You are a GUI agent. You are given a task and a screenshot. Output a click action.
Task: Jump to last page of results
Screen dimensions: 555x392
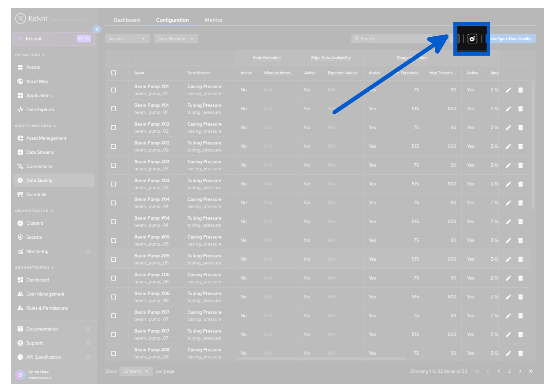point(531,371)
